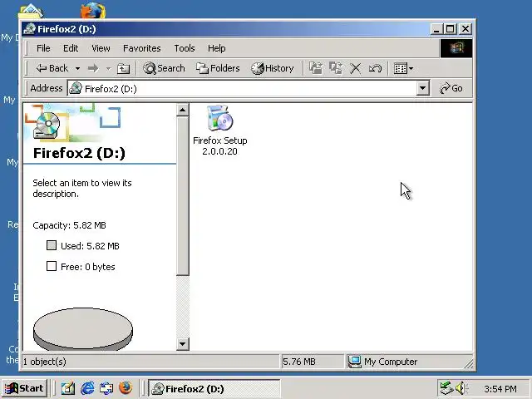Click the window title bar drive icon
Screen dimensions: 532x399
point(30,29)
